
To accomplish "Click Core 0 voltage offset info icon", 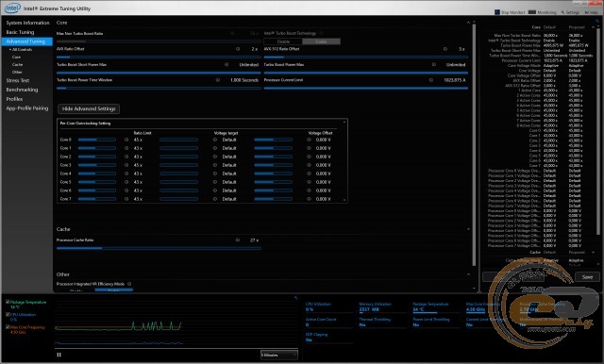I will [309, 140].
